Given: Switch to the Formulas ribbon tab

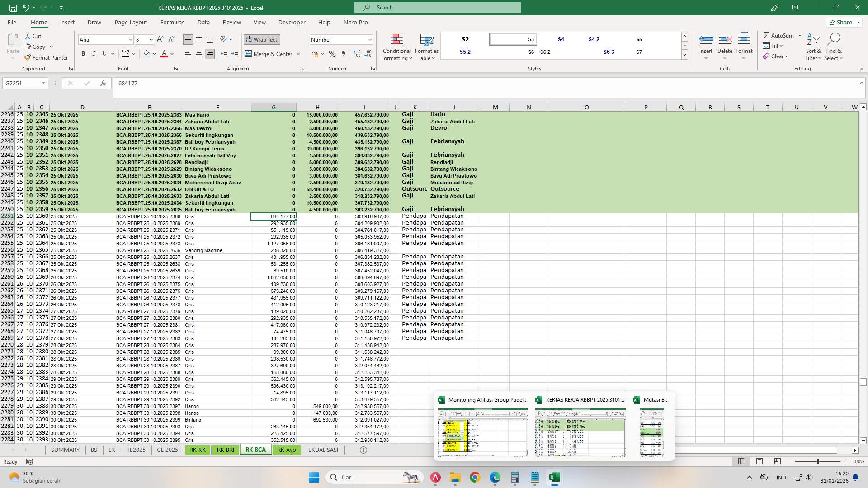Looking at the screenshot, I should tap(172, 22).
